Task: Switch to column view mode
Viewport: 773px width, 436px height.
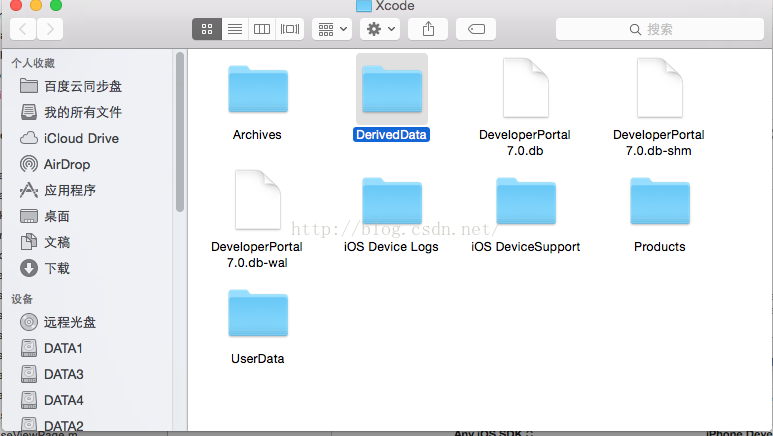Action: (262, 29)
